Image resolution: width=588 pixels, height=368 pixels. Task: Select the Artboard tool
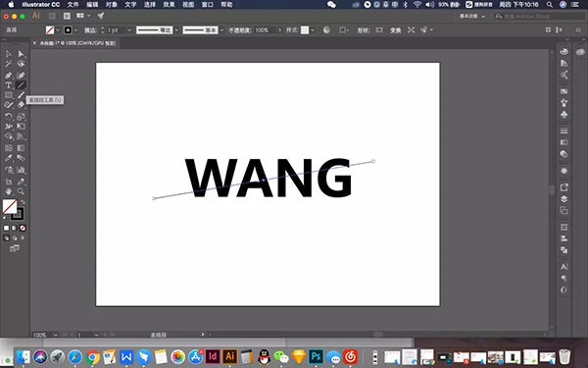pos(8,182)
